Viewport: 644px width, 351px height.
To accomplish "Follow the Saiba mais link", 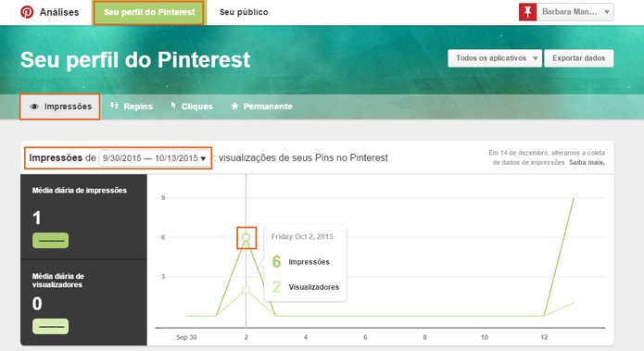I will coord(587,163).
